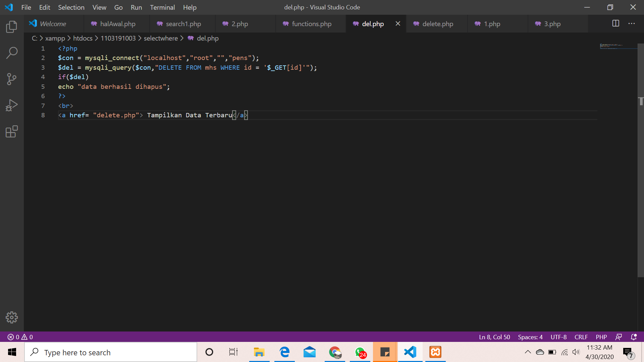Image resolution: width=644 pixels, height=362 pixels.
Task: Switch to the functions.php tab
Action: click(311, 24)
